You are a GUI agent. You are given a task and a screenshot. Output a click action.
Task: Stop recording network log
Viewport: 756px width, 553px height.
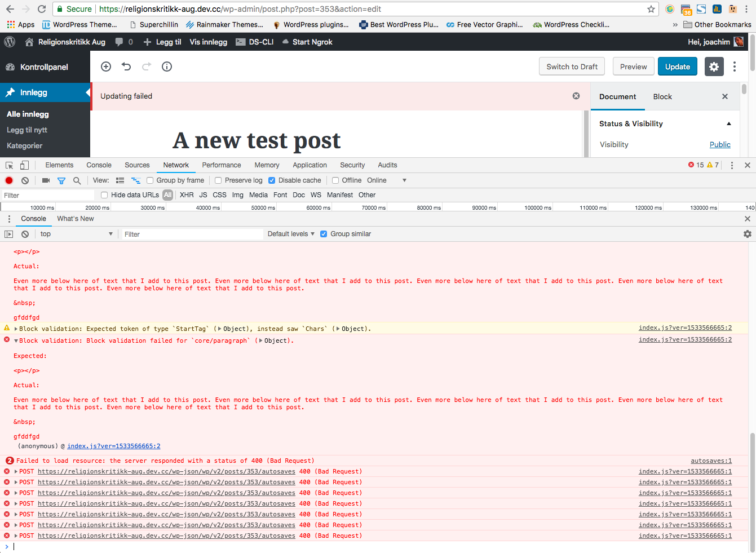coord(8,180)
